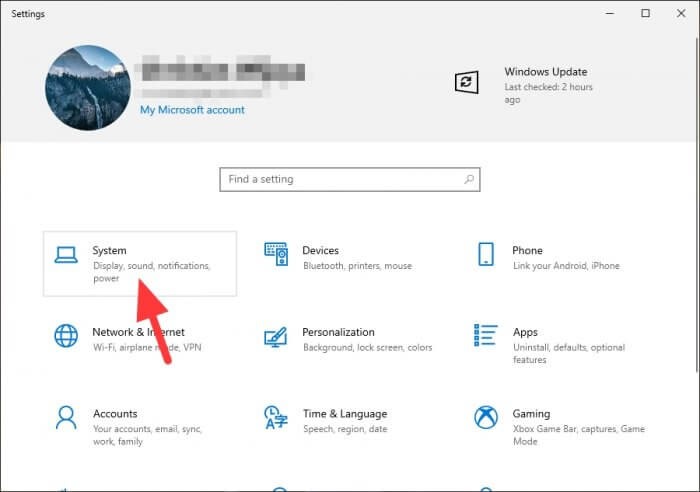This screenshot has height=492, width=700.
Task: Click the Devices keyboard and speaker icon
Action: click(x=276, y=254)
